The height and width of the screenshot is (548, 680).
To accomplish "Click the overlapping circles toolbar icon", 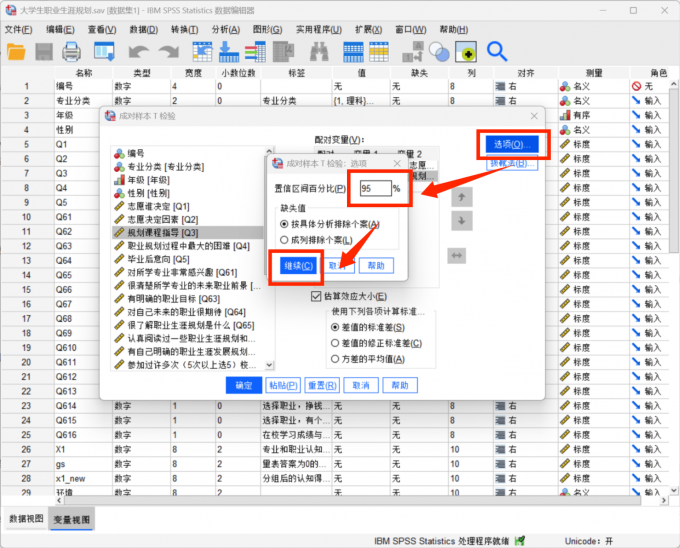I will 439,52.
